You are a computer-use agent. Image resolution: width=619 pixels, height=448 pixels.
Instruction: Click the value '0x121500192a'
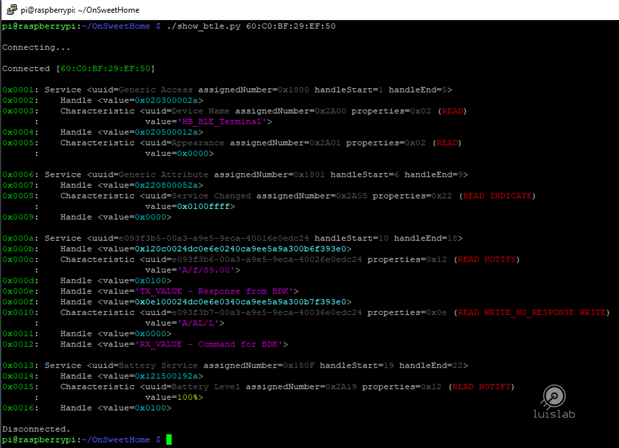[166, 377]
